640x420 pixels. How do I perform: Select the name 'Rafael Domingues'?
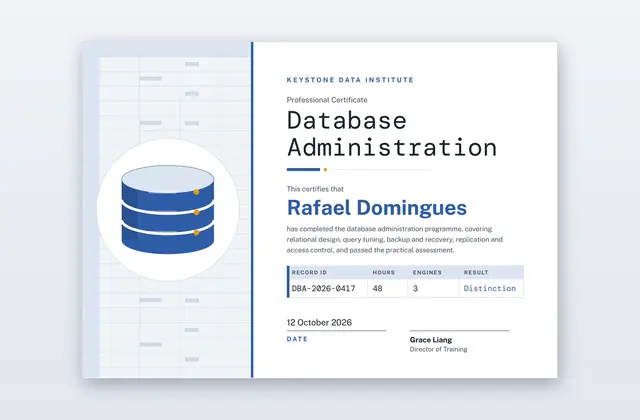pos(377,208)
